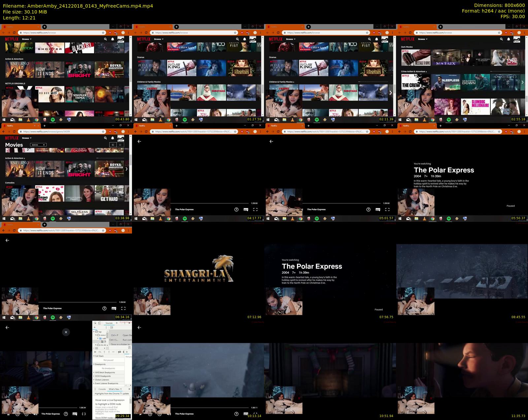
Task: Open STRANGER THINGS thumbnail in 00:43 frame
Action: coord(80,94)
